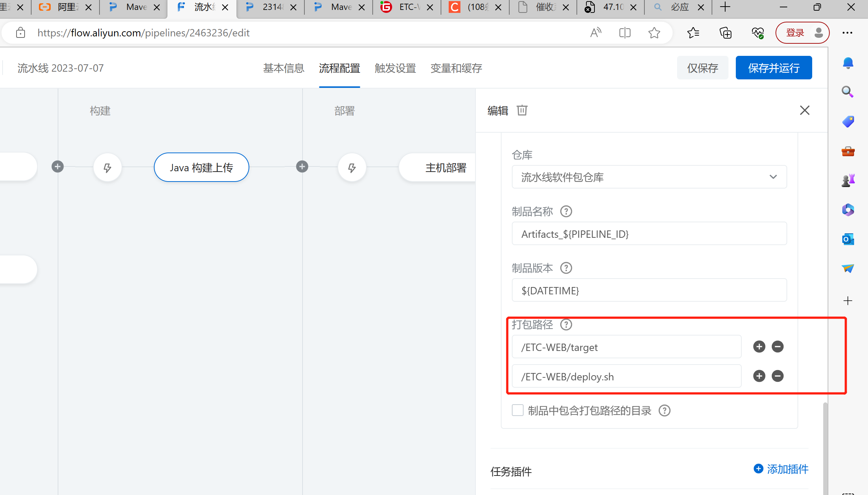868x495 pixels.
Task: Open the 变量和缓存 tab
Action: coord(456,68)
